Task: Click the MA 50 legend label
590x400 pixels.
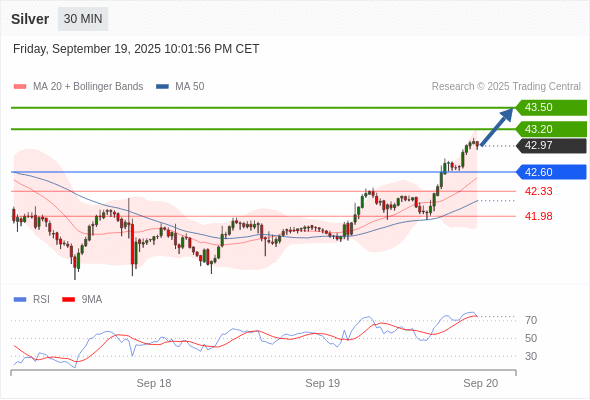Action: coord(190,87)
